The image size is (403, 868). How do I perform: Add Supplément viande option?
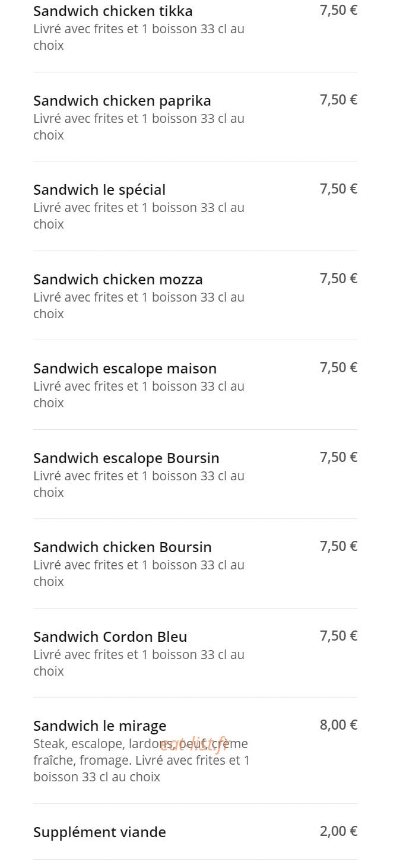point(195,832)
